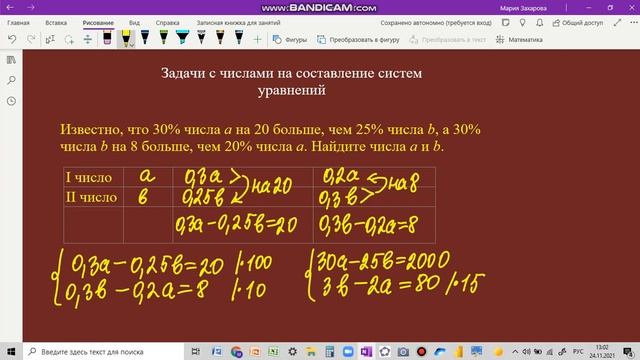Click the taskbar search box
Screen dimensions: 640x360
point(104,351)
